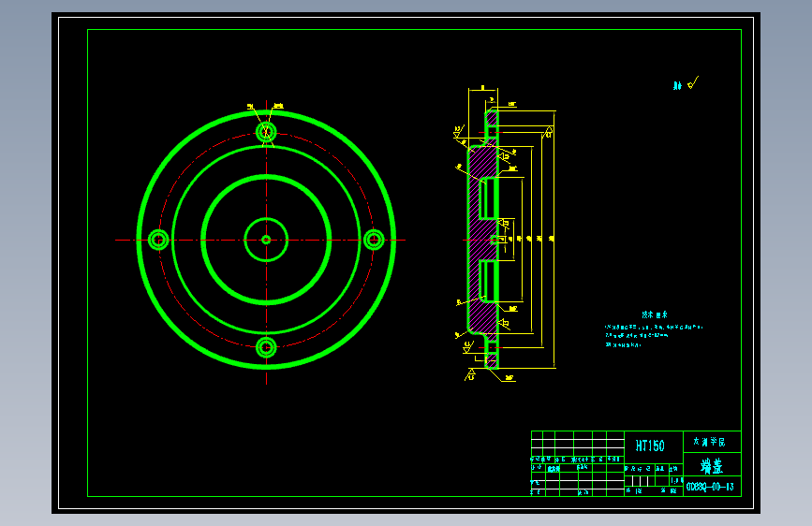Select the cyan technical requirements heading

point(655,314)
